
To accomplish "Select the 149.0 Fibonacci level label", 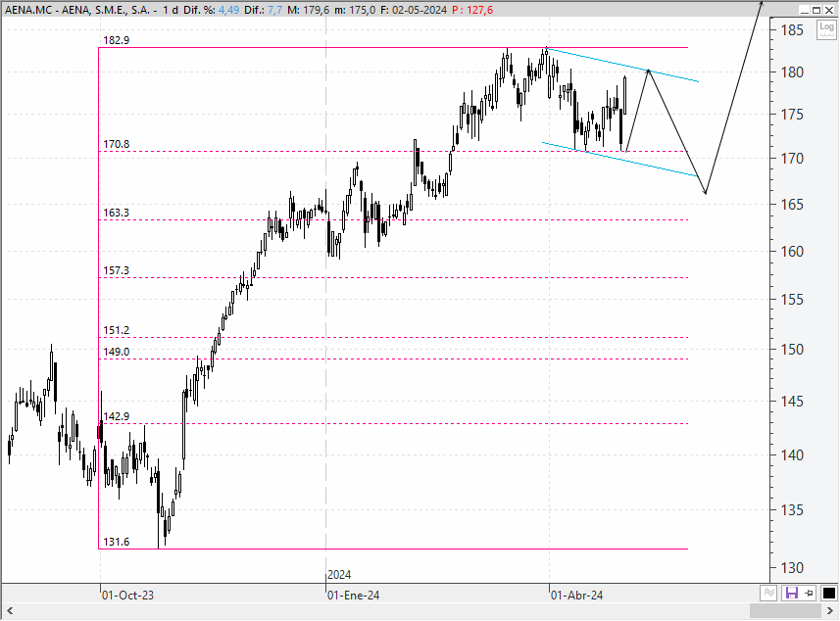I will pyautogui.click(x=117, y=353).
